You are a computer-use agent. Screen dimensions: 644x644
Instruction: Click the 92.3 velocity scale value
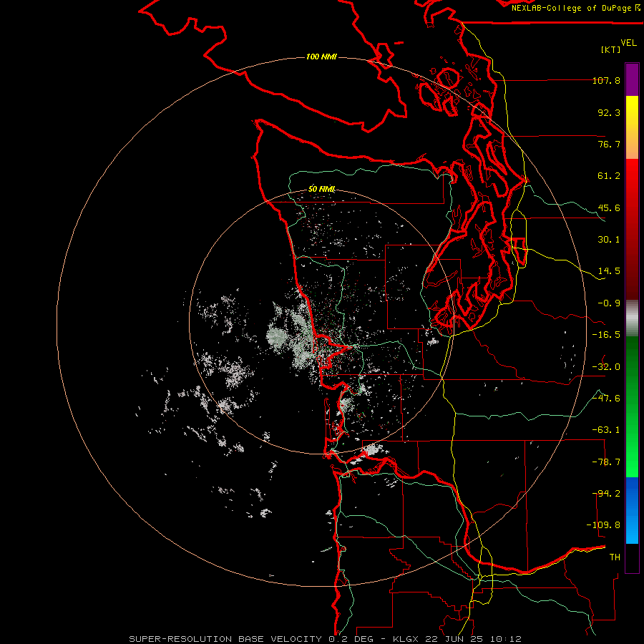point(609,112)
